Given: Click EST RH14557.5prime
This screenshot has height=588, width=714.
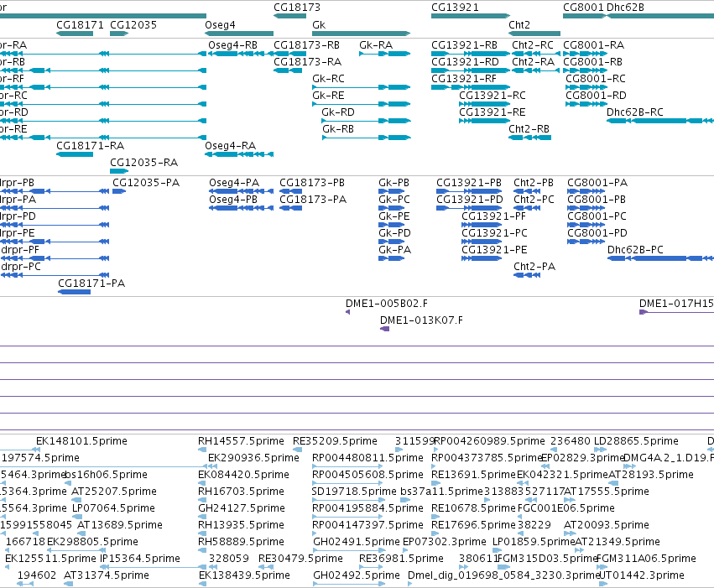Looking at the screenshot, I should pyautogui.click(x=241, y=441).
